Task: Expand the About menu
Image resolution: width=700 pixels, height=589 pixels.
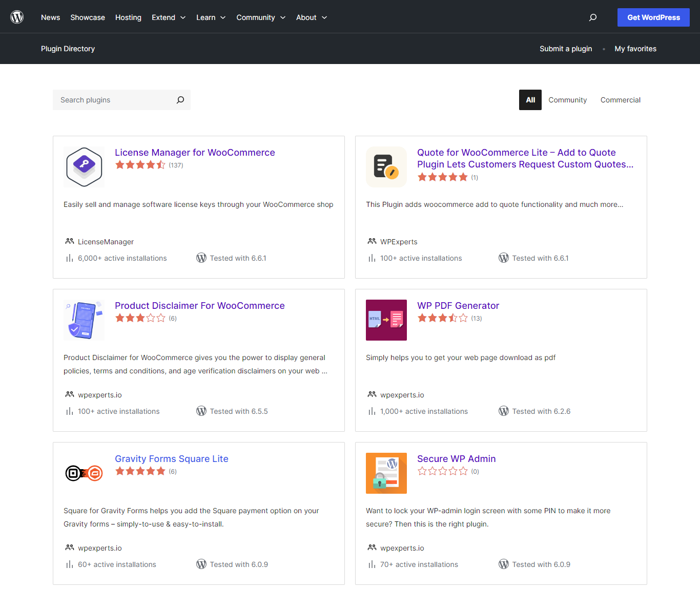Action: tap(312, 17)
